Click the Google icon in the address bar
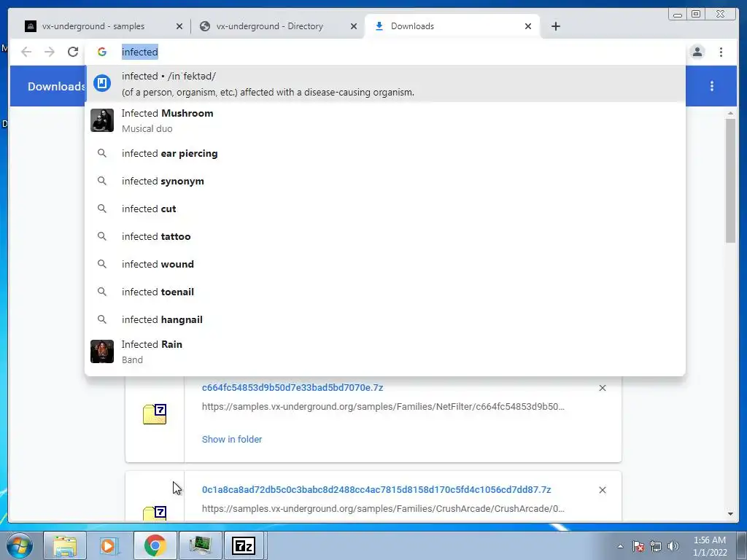The width and height of the screenshot is (747, 560). click(x=102, y=52)
